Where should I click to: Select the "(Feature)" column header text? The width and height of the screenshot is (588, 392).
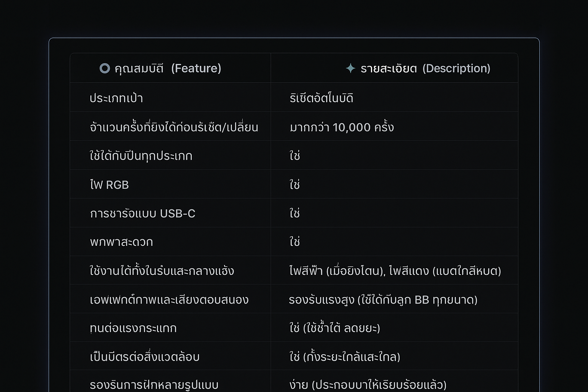(196, 68)
